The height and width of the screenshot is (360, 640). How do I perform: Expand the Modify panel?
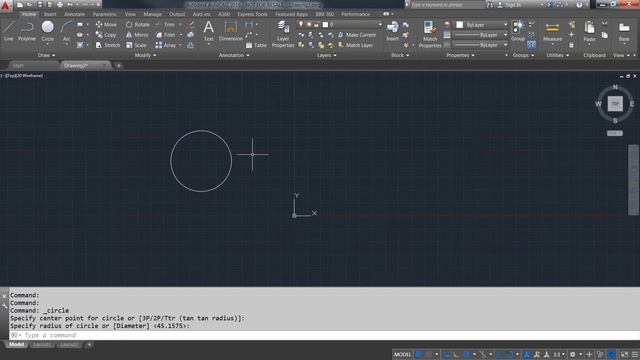(145, 55)
